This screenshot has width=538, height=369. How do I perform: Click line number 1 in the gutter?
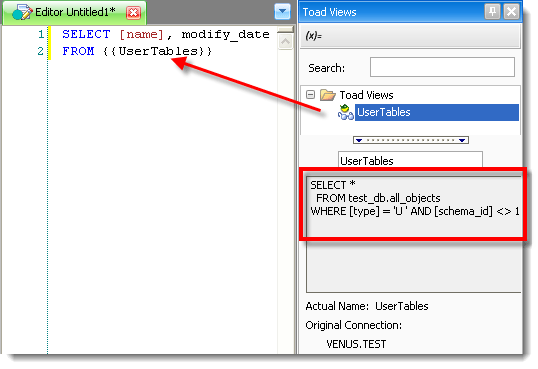[41, 34]
